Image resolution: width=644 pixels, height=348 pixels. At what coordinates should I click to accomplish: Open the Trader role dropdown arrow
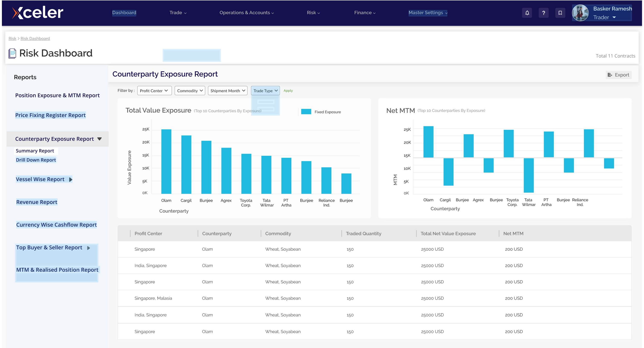coord(614,17)
